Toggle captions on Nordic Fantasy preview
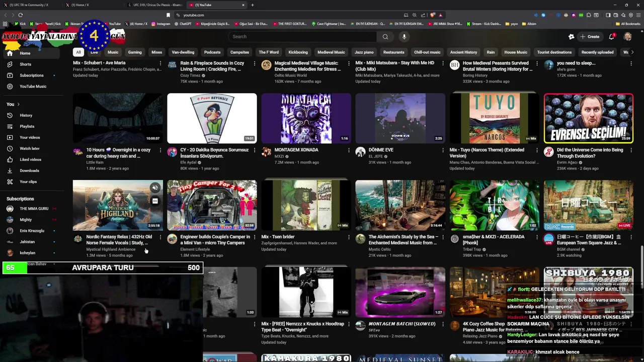The width and height of the screenshot is (644, 362). point(155,201)
